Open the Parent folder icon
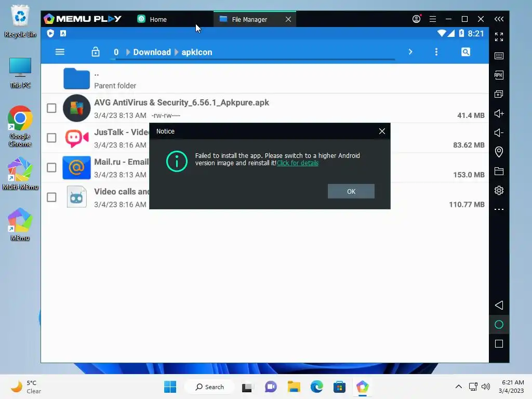 (x=77, y=78)
